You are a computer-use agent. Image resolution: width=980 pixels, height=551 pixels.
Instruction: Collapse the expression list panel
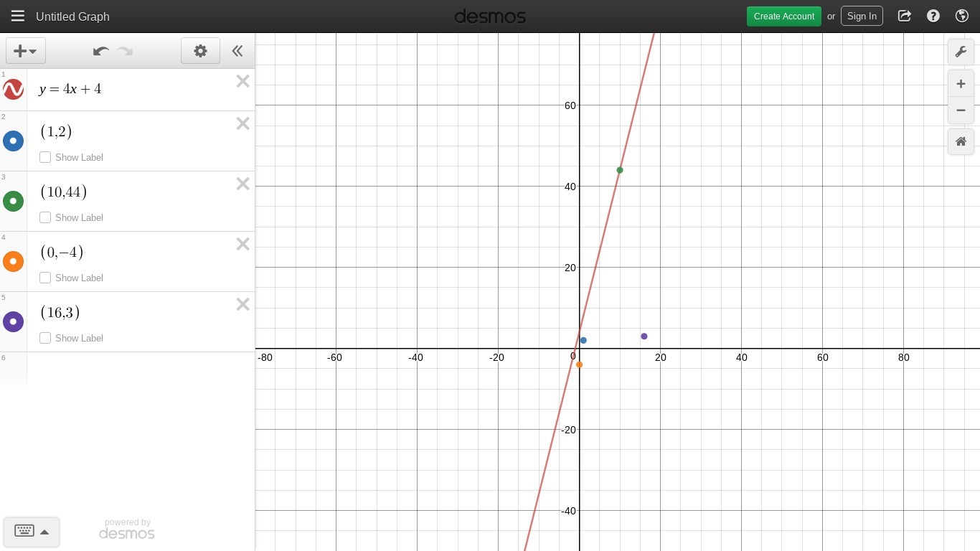237,51
